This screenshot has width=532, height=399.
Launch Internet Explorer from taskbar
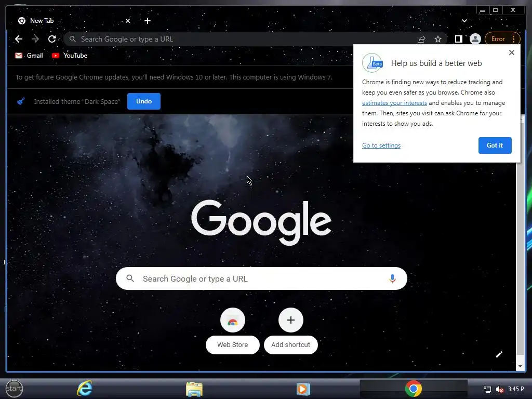click(x=85, y=389)
